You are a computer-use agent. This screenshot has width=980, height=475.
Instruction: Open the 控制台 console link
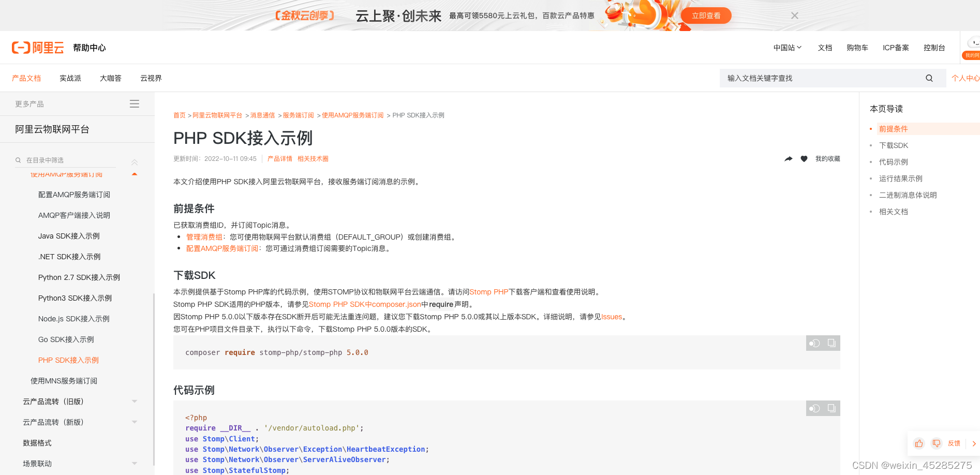click(934, 48)
